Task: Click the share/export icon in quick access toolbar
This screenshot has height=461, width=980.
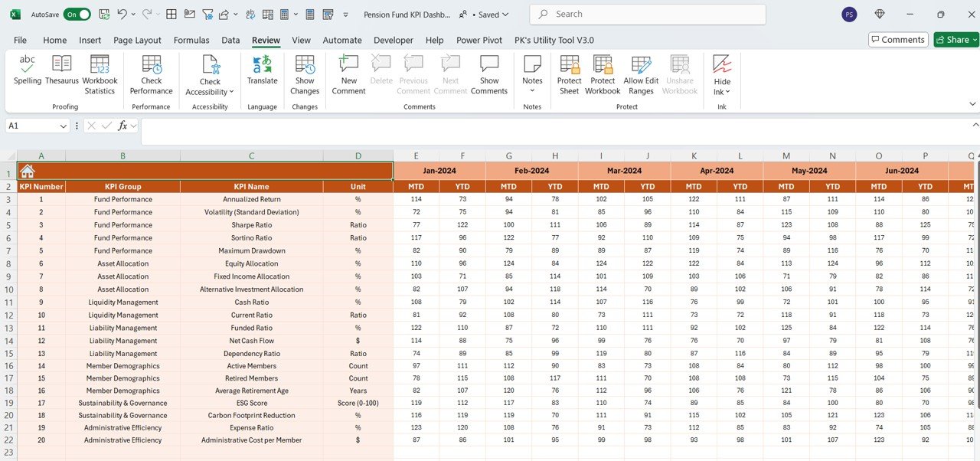Action: pos(224,15)
